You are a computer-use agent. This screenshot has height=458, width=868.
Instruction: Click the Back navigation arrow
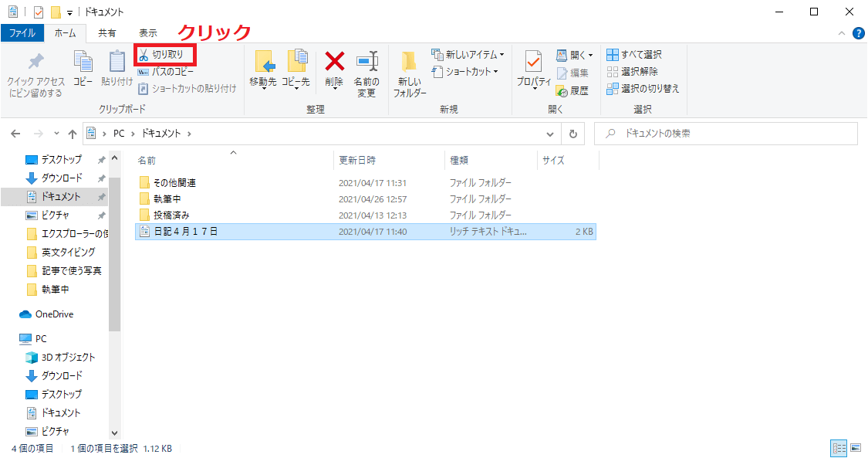click(x=15, y=134)
